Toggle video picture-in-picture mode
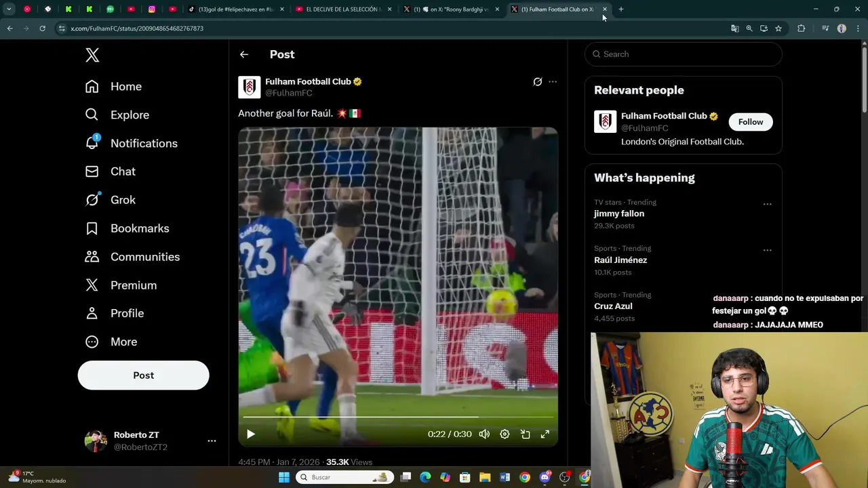 [525, 434]
